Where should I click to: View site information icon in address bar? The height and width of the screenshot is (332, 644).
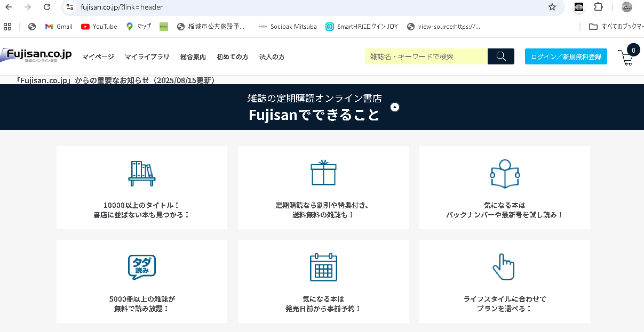point(70,7)
